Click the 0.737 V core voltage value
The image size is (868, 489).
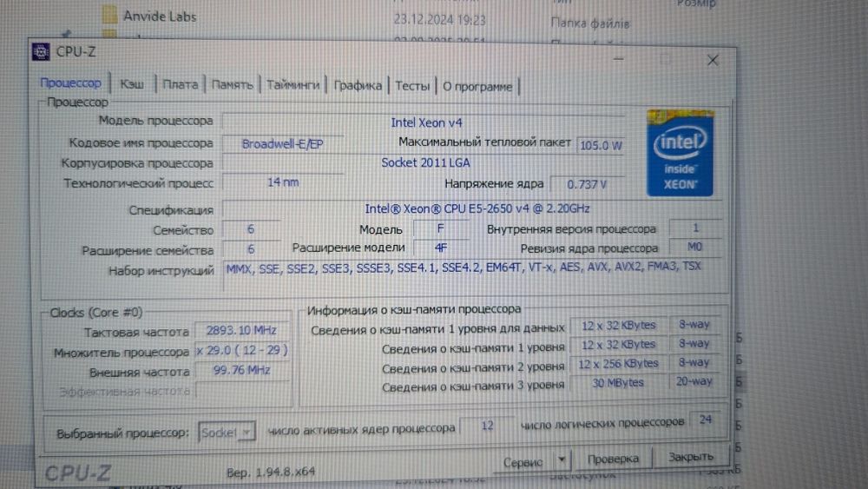click(x=587, y=184)
